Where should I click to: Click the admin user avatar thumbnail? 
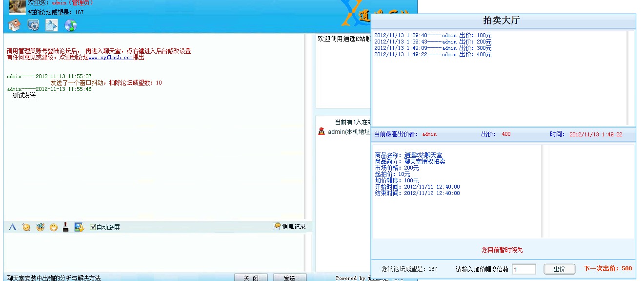point(18,7)
